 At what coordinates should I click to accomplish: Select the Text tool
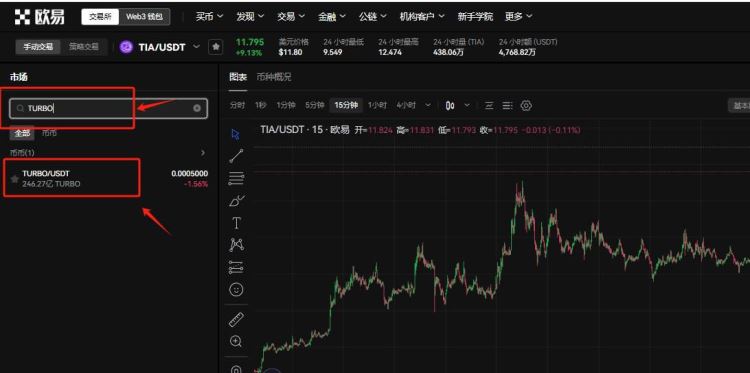(236, 223)
